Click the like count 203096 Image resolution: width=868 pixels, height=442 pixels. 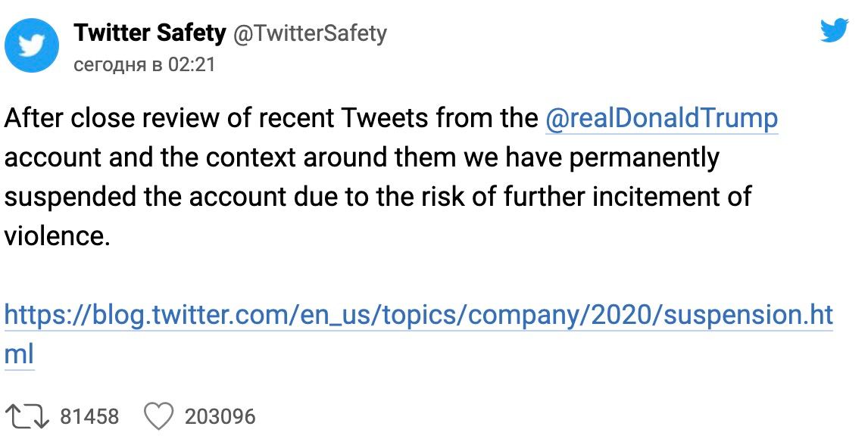[x=220, y=416]
